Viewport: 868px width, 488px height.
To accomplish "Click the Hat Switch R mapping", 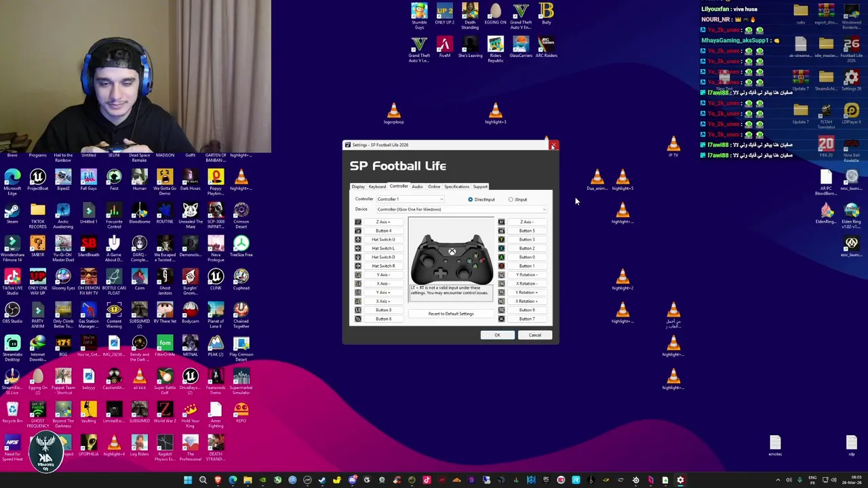I will coord(383,266).
